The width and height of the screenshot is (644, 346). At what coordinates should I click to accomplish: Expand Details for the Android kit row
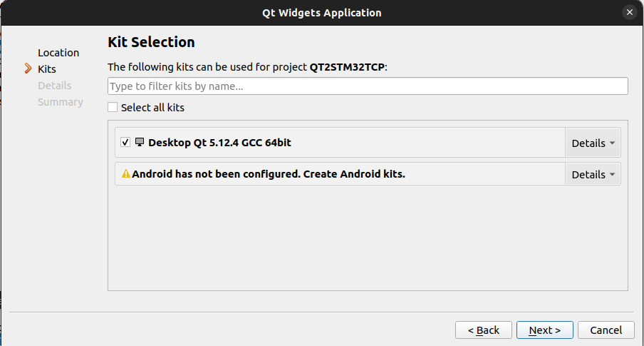(593, 174)
